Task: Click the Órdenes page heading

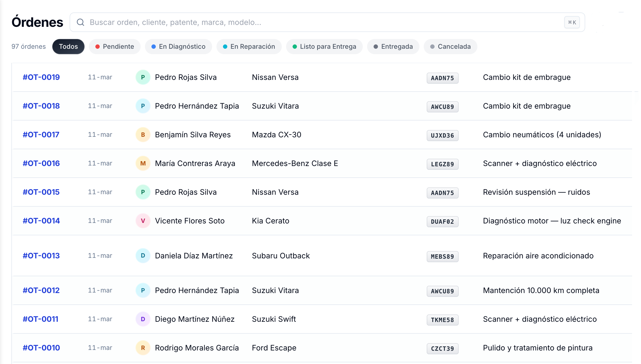Action: [x=37, y=22]
